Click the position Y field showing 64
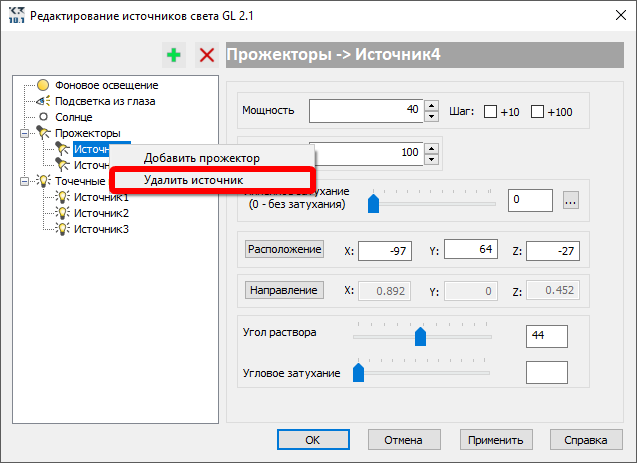The height and width of the screenshot is (463, 637). pos(471,249)
